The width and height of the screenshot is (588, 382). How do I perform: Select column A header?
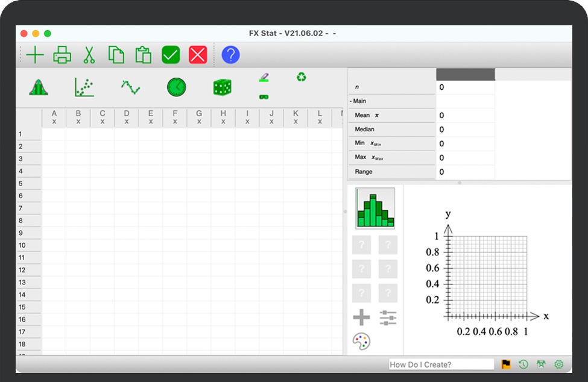pos(54,117)
